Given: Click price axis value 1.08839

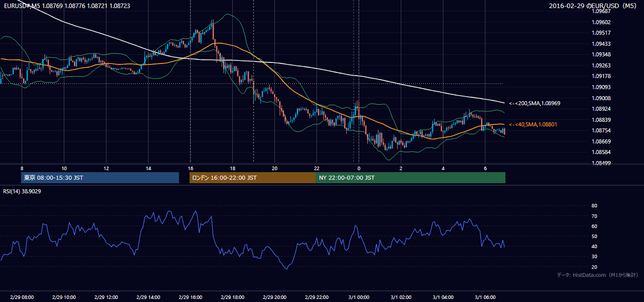Looking at the screenshot, I should [601, 120].
